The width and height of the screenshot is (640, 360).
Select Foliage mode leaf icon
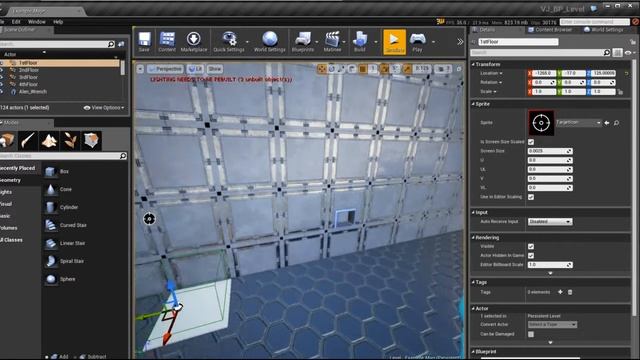[70, 140]
